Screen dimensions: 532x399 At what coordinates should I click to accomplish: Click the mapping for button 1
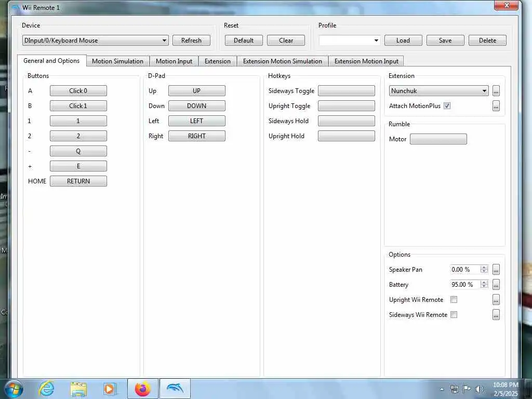pos(78,121)
